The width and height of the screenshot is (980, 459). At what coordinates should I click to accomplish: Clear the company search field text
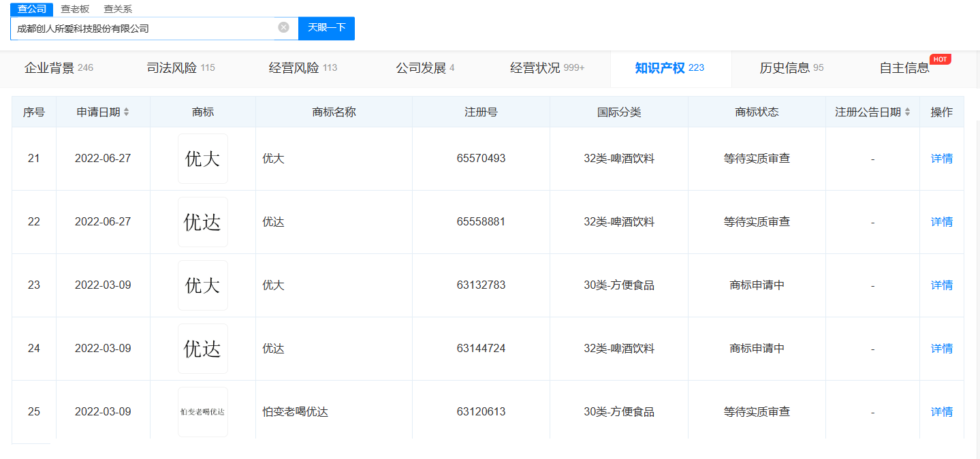pos(283,27)
